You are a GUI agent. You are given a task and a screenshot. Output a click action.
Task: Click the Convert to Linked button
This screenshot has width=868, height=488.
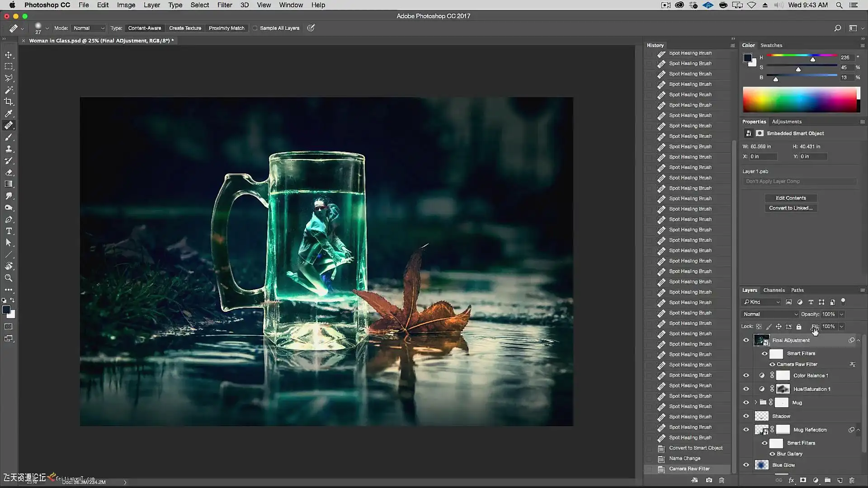(791, 208)
